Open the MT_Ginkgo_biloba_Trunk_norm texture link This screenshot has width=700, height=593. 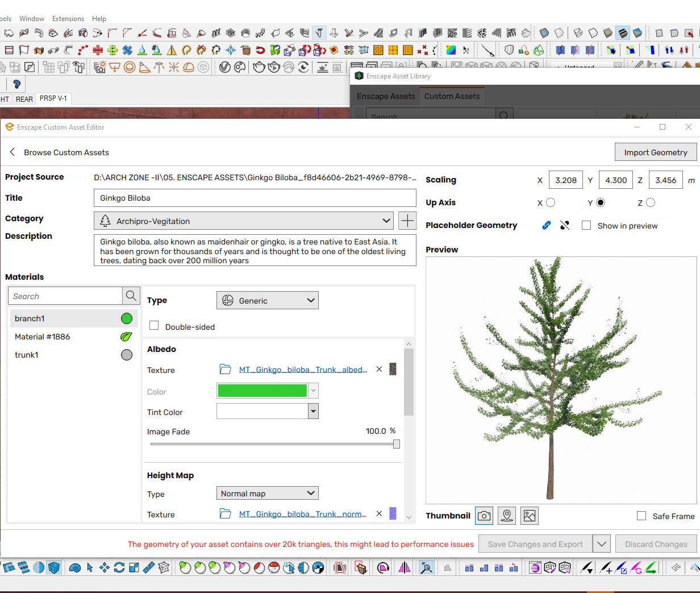click(303, 514)
